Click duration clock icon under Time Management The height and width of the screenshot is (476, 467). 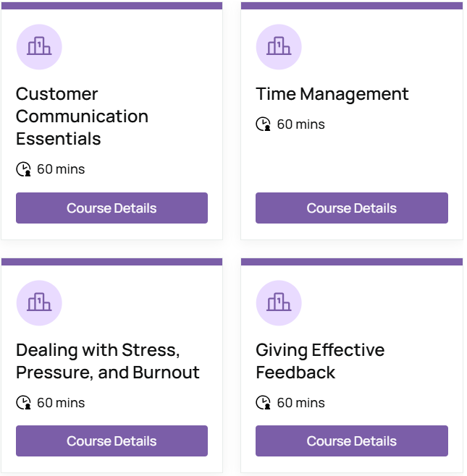tap(263, 124)
